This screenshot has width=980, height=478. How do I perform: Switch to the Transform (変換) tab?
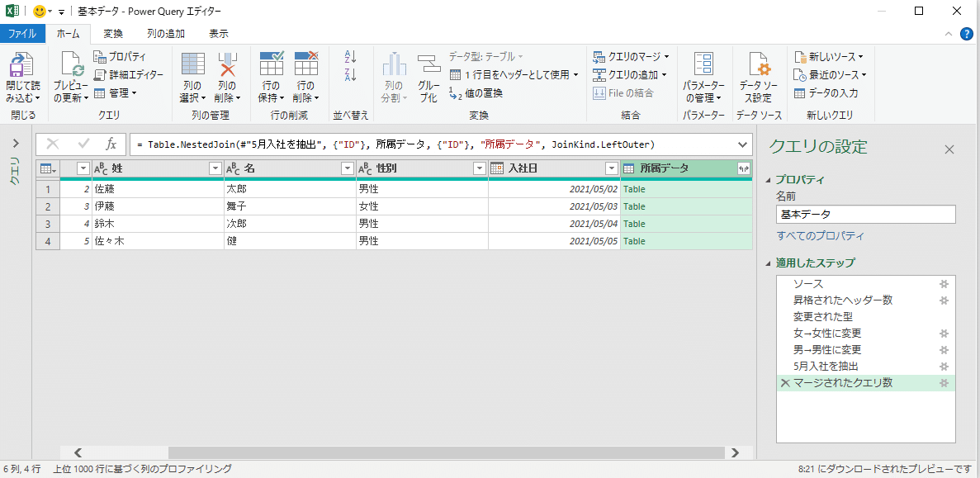113,34
